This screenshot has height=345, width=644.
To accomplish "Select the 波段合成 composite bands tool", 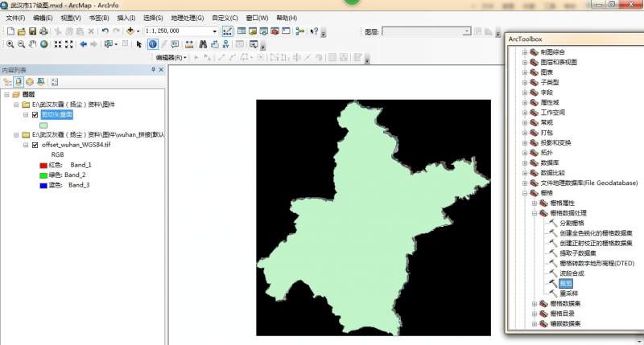I will point(572,273).
